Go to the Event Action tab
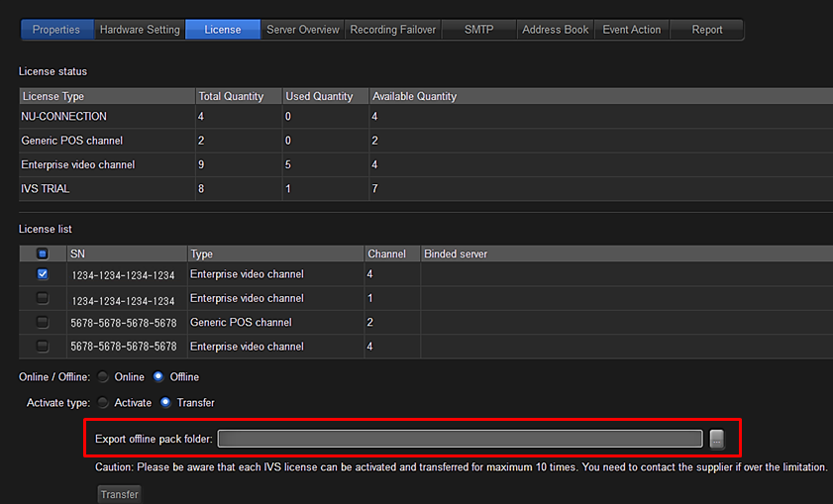833x504 pixels. (x=631, y=30)
